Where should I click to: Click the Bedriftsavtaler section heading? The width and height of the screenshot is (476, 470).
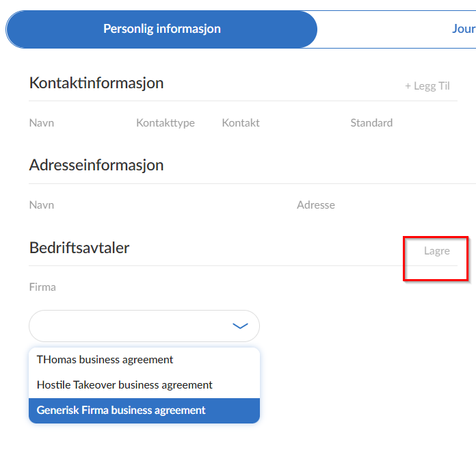click(79, 248)
